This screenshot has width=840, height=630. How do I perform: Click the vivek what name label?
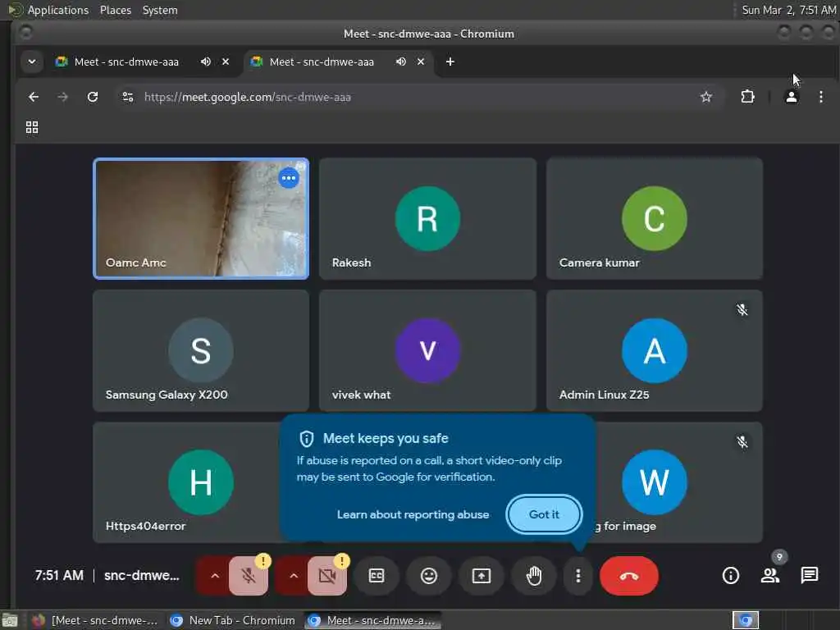pyautogui.click(x=361, y=395)
